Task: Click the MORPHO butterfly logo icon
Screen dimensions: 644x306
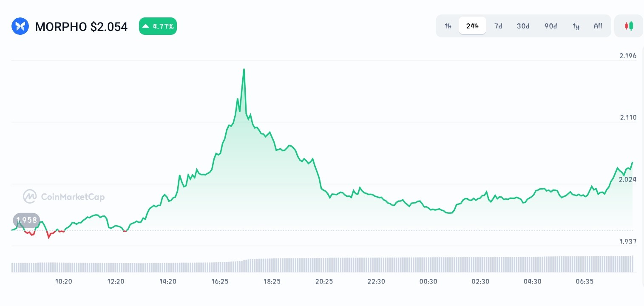Action: click(20, 26)
